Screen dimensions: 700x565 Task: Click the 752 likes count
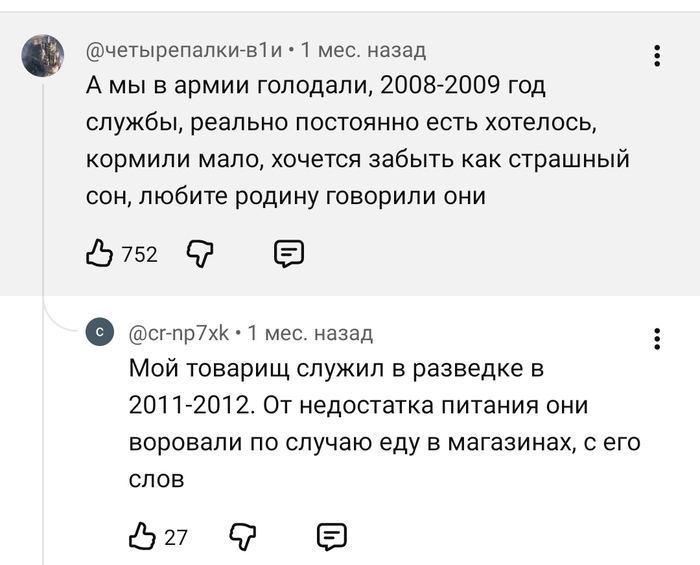click(139, 256)
